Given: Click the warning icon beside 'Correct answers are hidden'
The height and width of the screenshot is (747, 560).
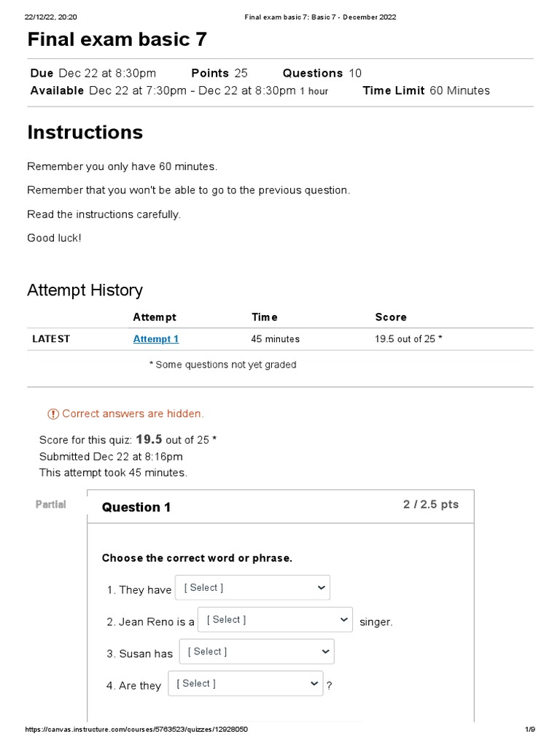Looking at the screenshot, I should coord(53,414).
